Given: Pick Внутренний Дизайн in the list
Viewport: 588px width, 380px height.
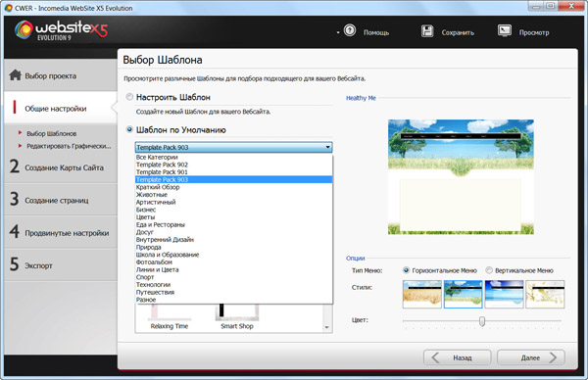Looking at the screenshot, I should click(233, 240).
